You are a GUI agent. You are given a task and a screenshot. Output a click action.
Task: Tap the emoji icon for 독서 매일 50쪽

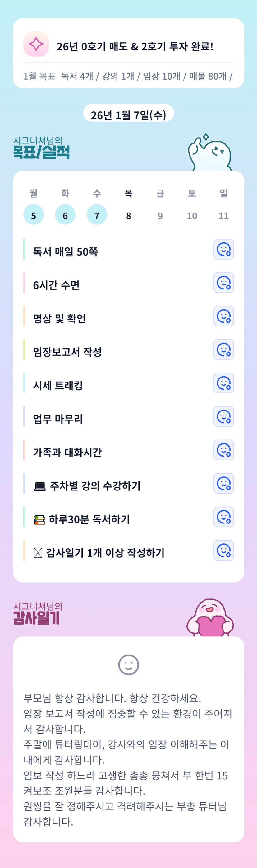pos(223,249)
